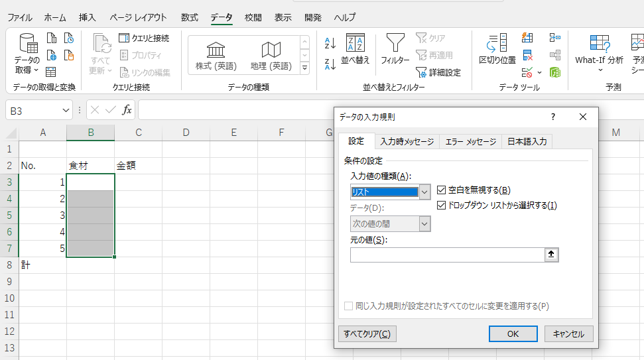Click the select all corner triangle
644x360 pixels.
[x=10, y=133]
